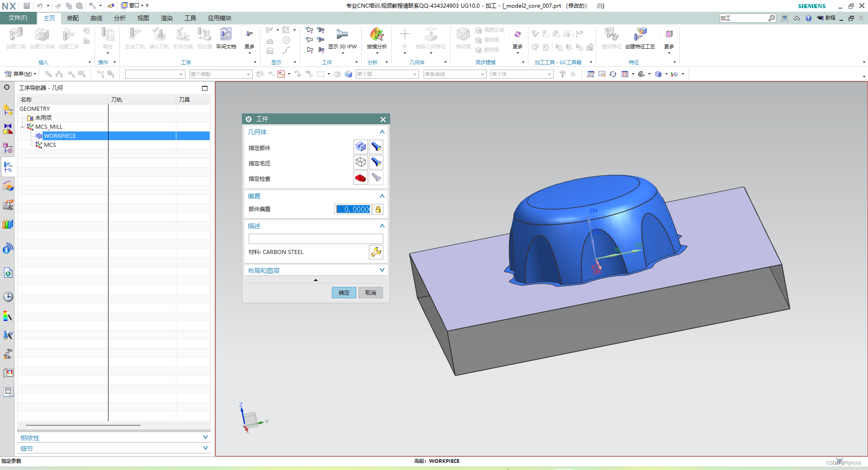Image resolution: width=868 pixels, height=470 pixels.
Task: Switch to the 应用模块 ribbon tab
Action: [x=219, y=18]
